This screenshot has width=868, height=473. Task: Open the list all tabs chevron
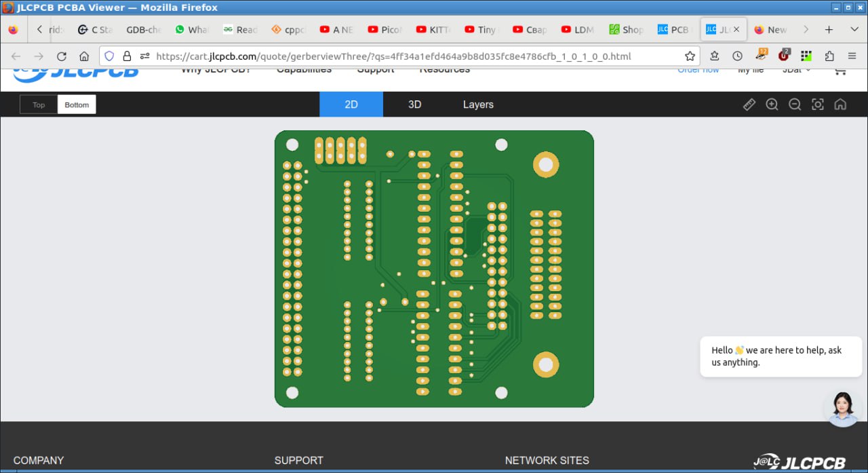(x=854, y=30)
